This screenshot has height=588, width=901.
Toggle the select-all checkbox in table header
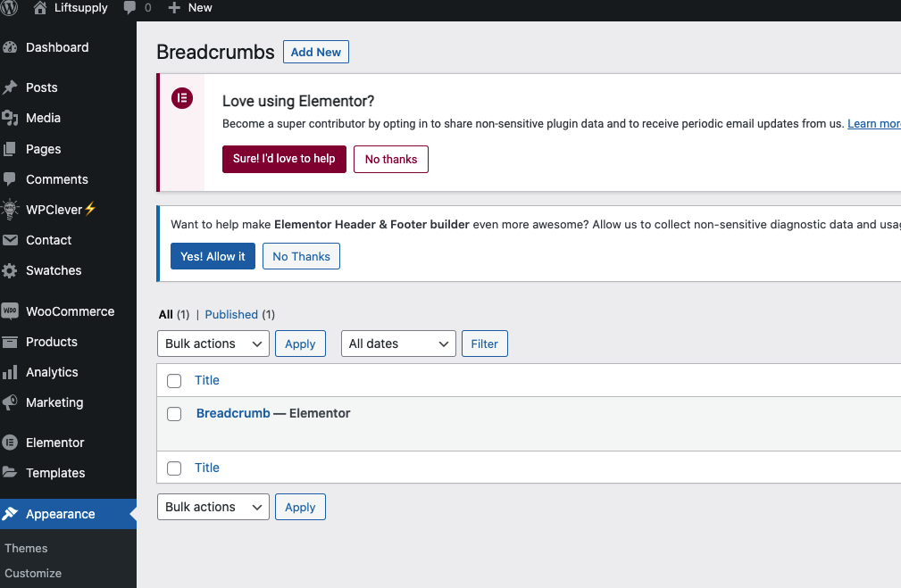tap(175, 381)
